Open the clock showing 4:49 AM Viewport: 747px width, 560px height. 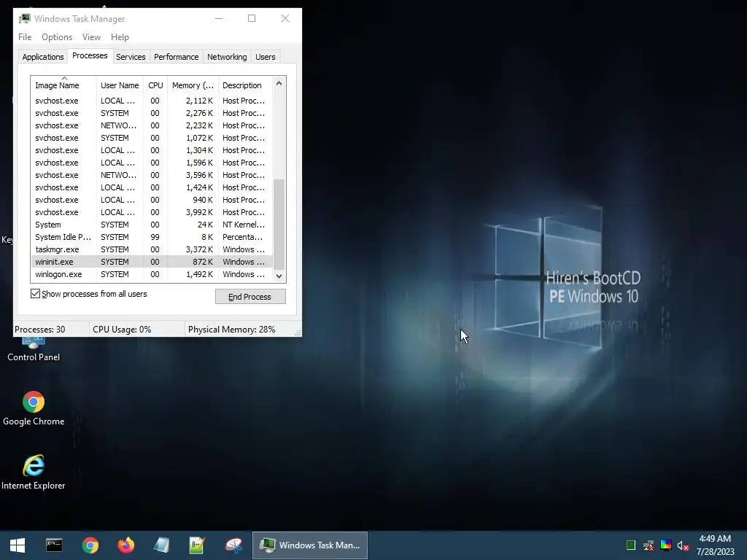point(715,545)
